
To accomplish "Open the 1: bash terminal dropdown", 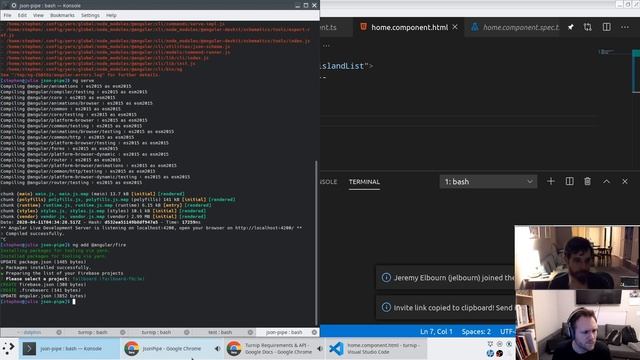I will (x=488, y=182).
